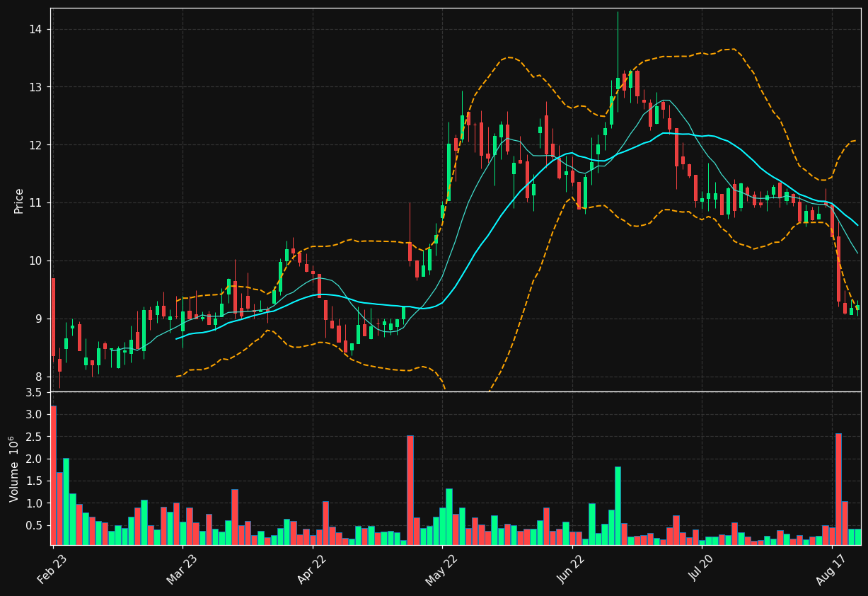Click the 0.5 volume axis tick

coord(35,525)
